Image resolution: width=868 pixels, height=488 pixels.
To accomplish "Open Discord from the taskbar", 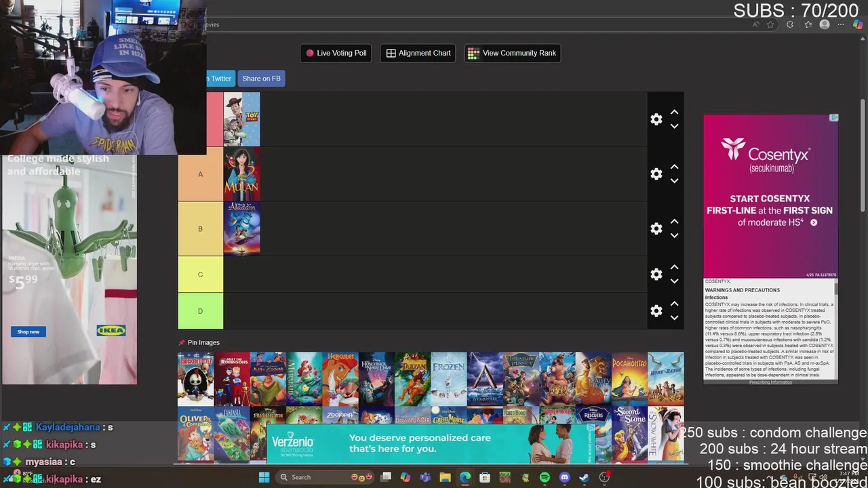I will click(564, 477).
